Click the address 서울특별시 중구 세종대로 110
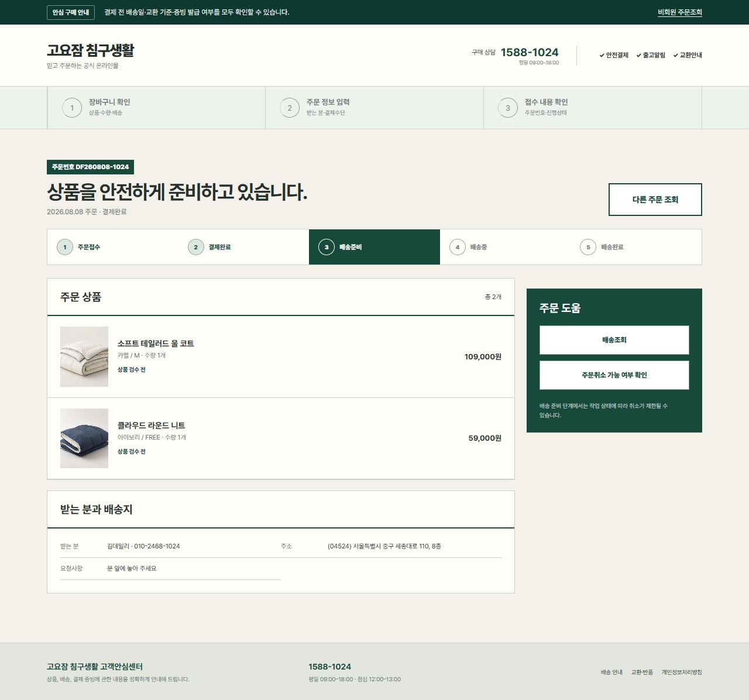 point(384,546)
